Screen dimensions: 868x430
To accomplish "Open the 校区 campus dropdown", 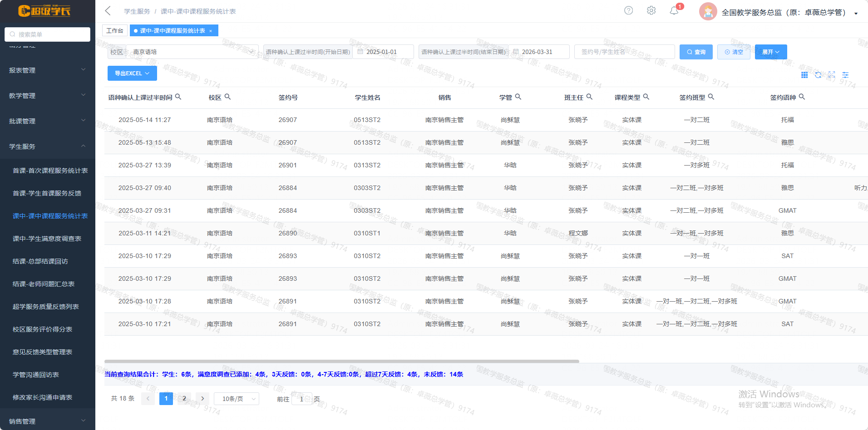I will (193, 52).
